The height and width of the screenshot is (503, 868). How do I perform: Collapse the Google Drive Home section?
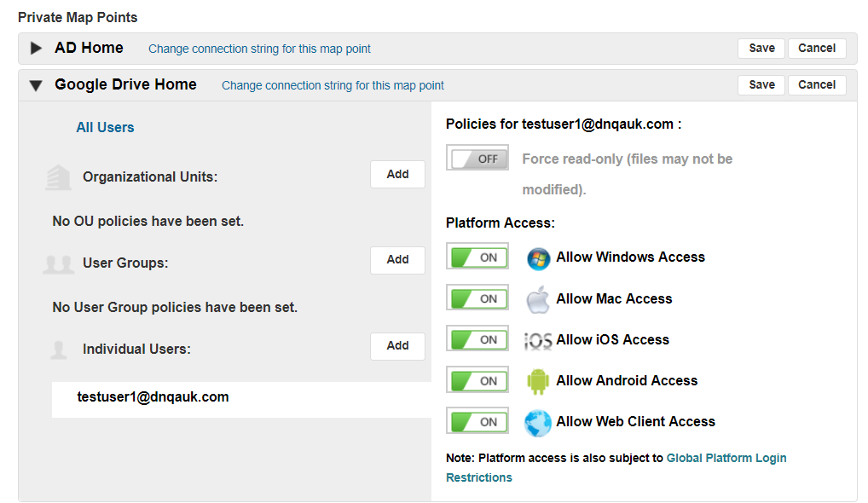tap(36, 85)
